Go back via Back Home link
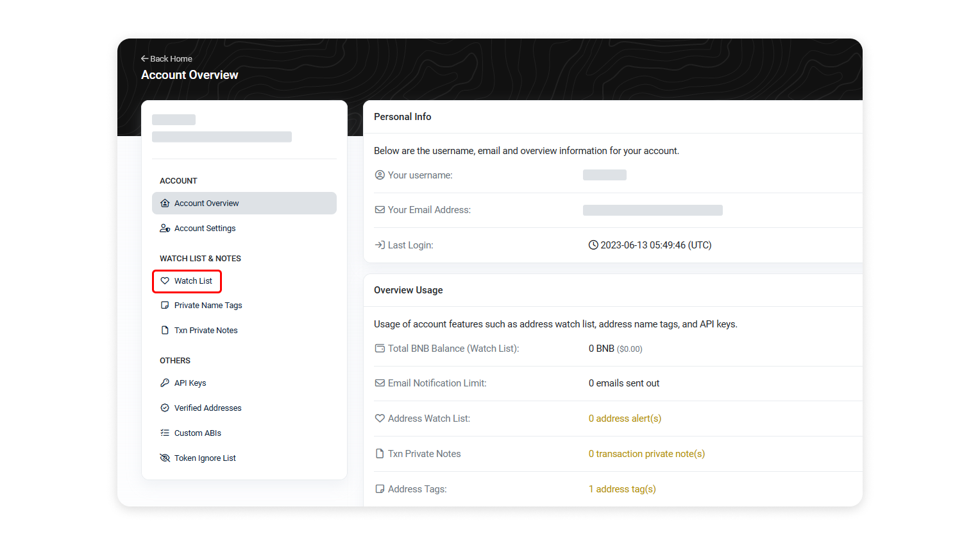 click(x=167, y=58)
